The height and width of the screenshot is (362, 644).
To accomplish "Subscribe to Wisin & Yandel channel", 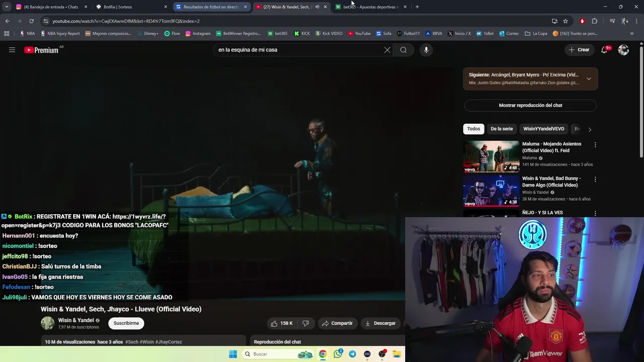I will point(126,323).
